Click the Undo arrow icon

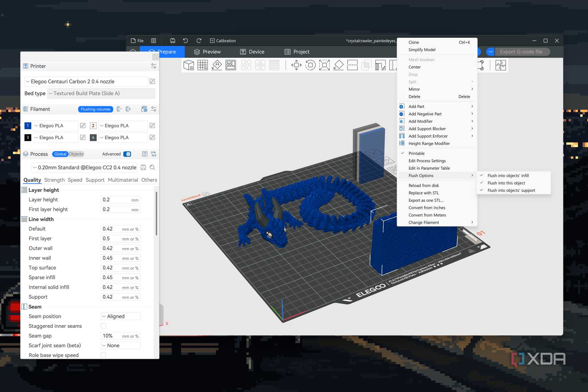click(185, 41)
